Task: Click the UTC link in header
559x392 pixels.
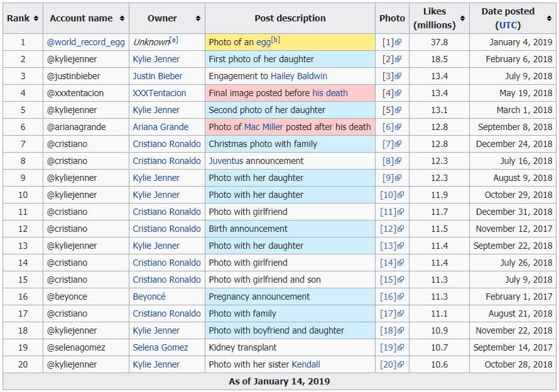Action: click(508, 25)
